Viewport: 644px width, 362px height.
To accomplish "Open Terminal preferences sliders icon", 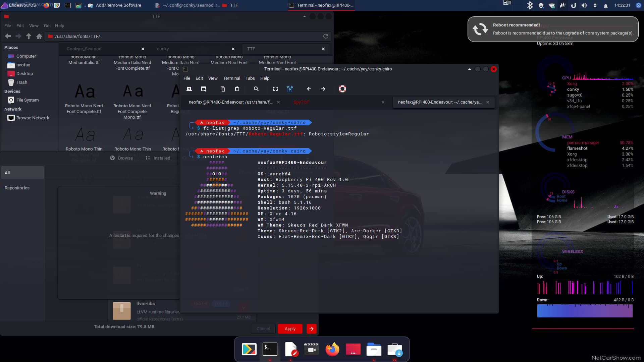I will (x=290, y=89).
